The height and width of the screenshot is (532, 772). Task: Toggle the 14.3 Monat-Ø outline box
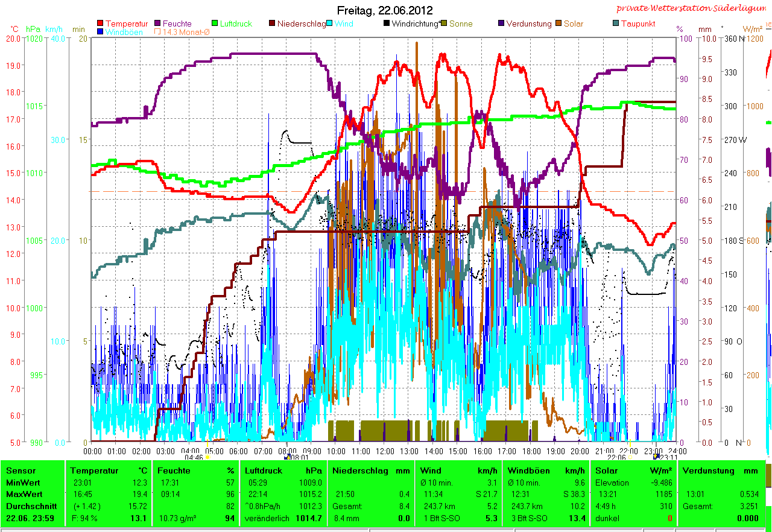(159, 32)
